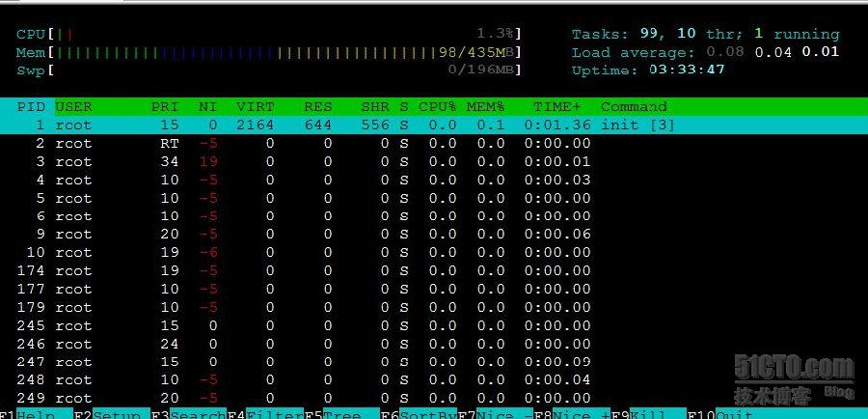Select the process row with PID 9

(x=434, y=235)
